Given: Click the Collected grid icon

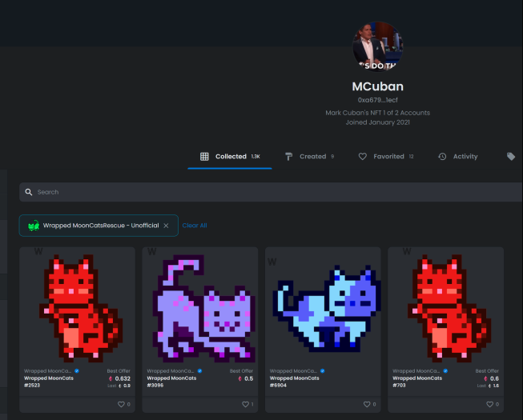Looking at the screenshot, I should click(204, 157).
